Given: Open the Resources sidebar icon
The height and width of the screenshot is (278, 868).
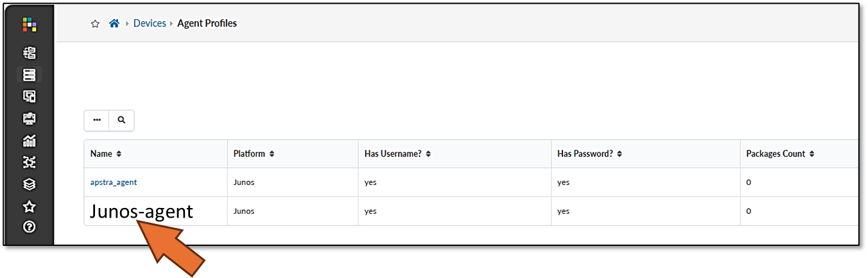Looking at the screenshot, I should [29, 119].
